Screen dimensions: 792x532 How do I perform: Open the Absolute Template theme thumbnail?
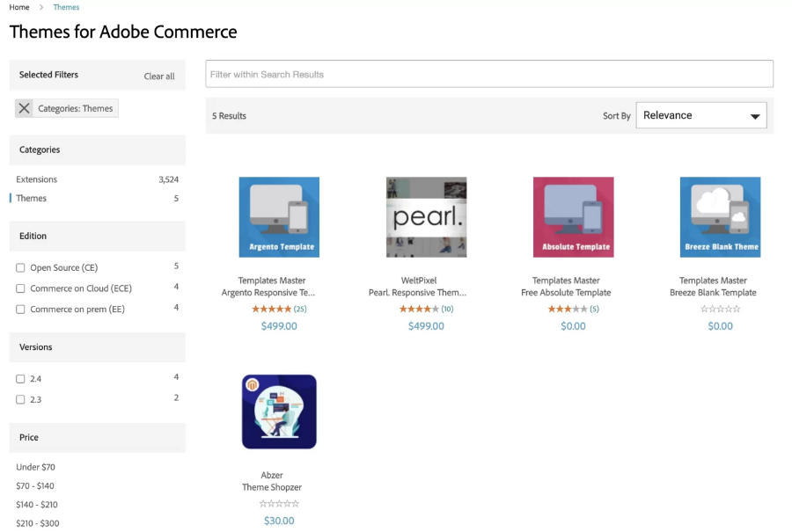(x=573, y=217)
